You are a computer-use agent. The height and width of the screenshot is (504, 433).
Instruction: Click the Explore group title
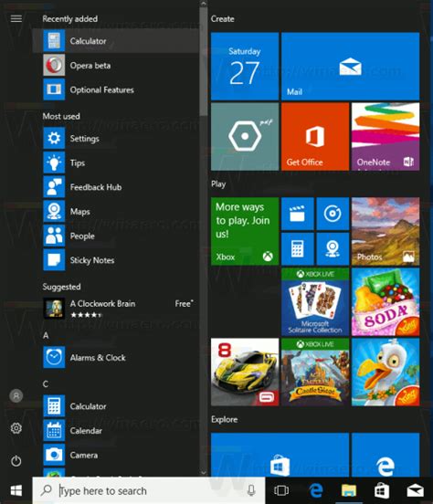click(224, 419)
